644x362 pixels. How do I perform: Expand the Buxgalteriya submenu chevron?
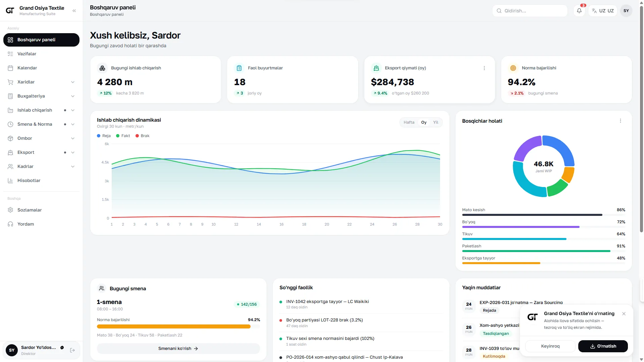click(72, 96)
